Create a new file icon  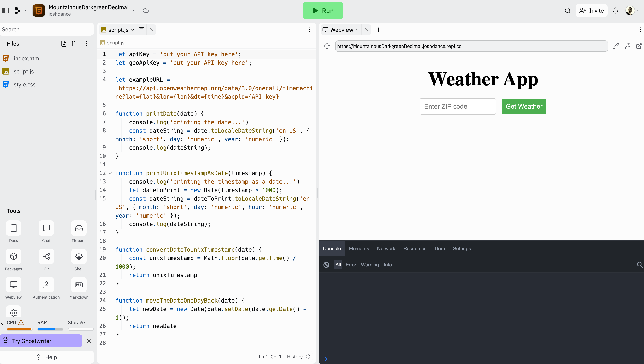click(x=64, y=44)
